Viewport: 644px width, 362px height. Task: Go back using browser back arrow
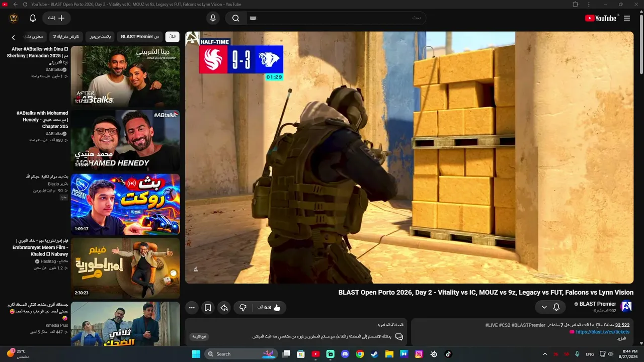15,4
